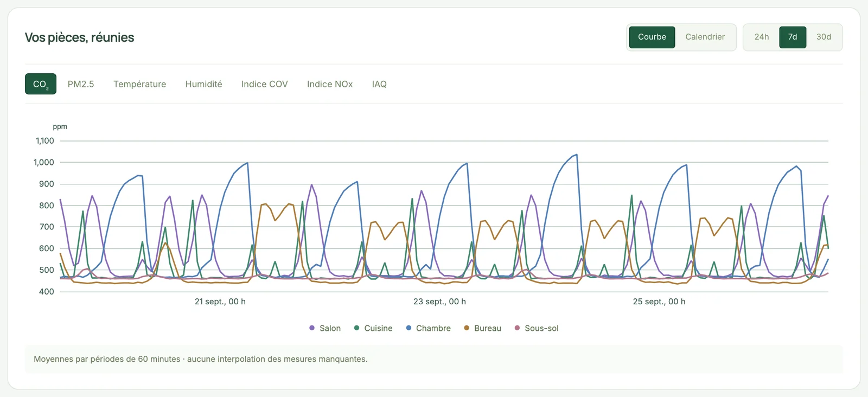This screenshot has height=397, width=868.
Task: Open the PM2.5 metric tab
Action: tap(81, 84)
